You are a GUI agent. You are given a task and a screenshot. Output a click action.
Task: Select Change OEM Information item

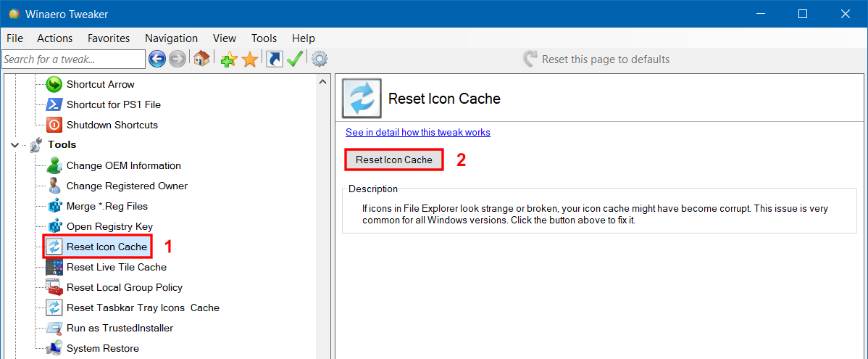pos(123,165)
